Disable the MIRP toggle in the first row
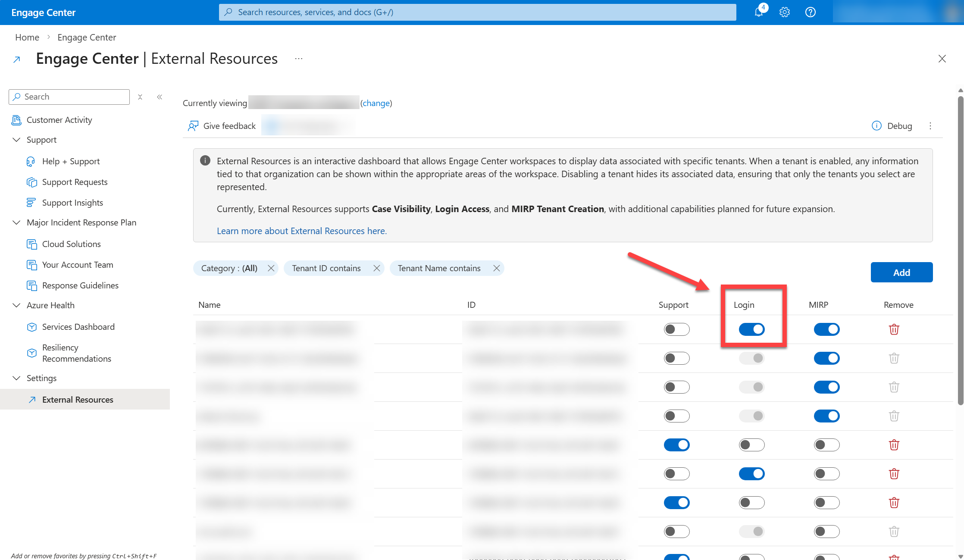Screen dimensions: 964x560 coord(827,329)
